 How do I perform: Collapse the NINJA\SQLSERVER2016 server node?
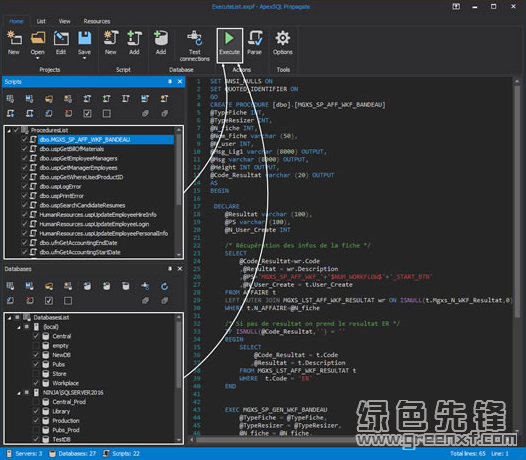pos(19,393)
